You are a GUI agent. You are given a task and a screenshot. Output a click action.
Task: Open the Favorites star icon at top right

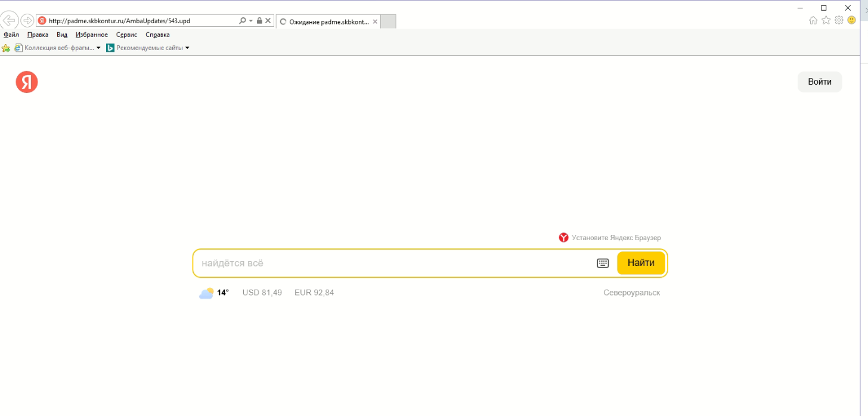[x=826, y=20]
